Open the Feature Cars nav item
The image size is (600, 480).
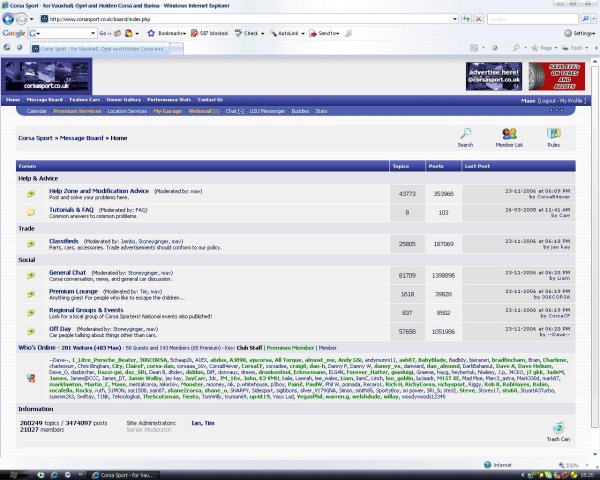click(x=85, y=100)
